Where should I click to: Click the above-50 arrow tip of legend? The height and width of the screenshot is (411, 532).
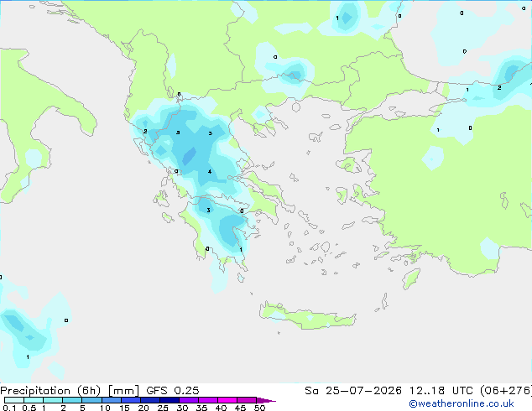[x=266, y=400]
